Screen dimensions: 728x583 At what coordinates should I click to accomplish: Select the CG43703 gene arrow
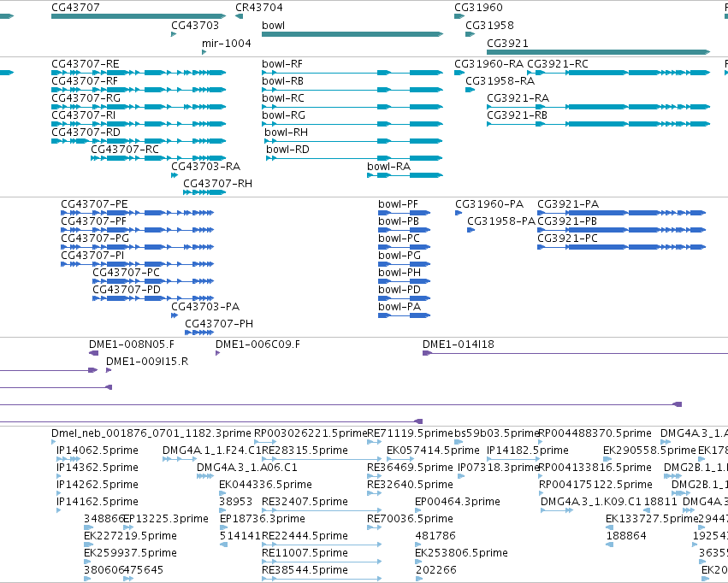click(174, 34)
